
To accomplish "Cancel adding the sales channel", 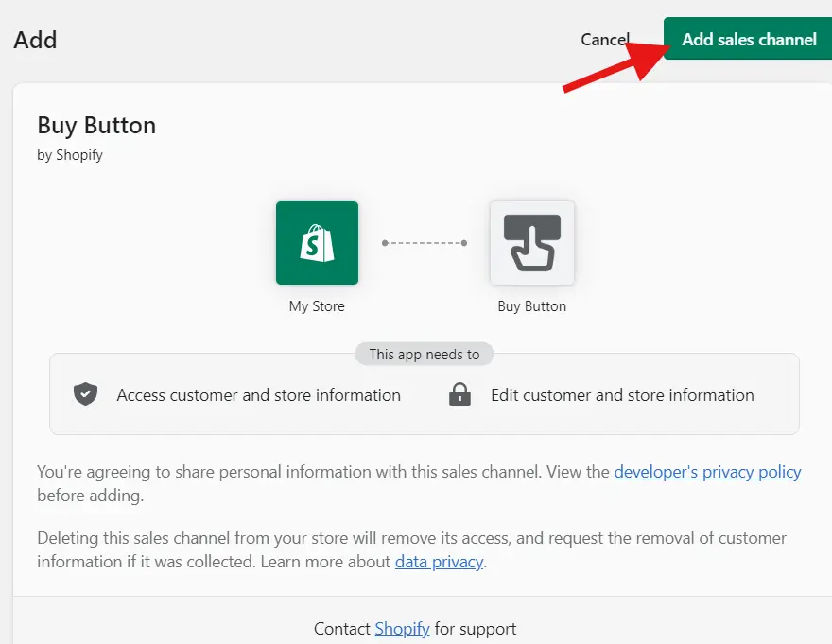I will click(x=605, y=40).
